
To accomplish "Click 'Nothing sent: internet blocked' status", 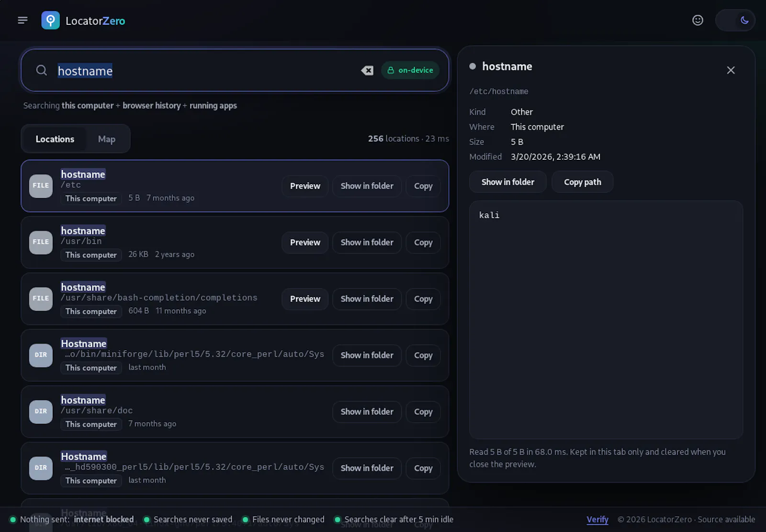I will coord(72,520).
